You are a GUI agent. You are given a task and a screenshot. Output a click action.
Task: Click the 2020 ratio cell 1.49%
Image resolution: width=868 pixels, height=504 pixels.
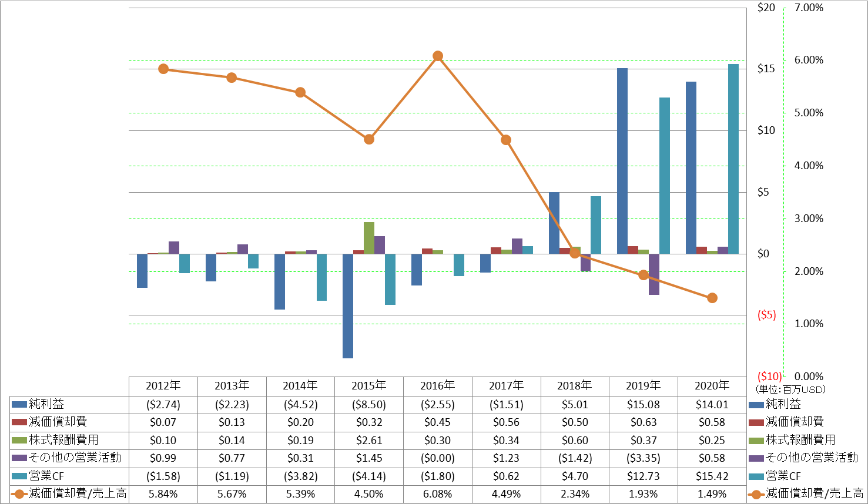(712, 494)
